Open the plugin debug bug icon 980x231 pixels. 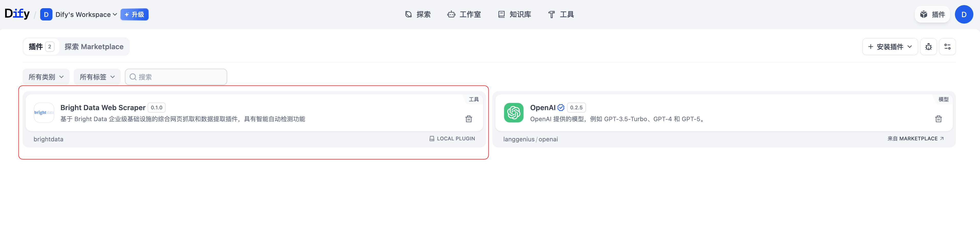tap(928, 47)
